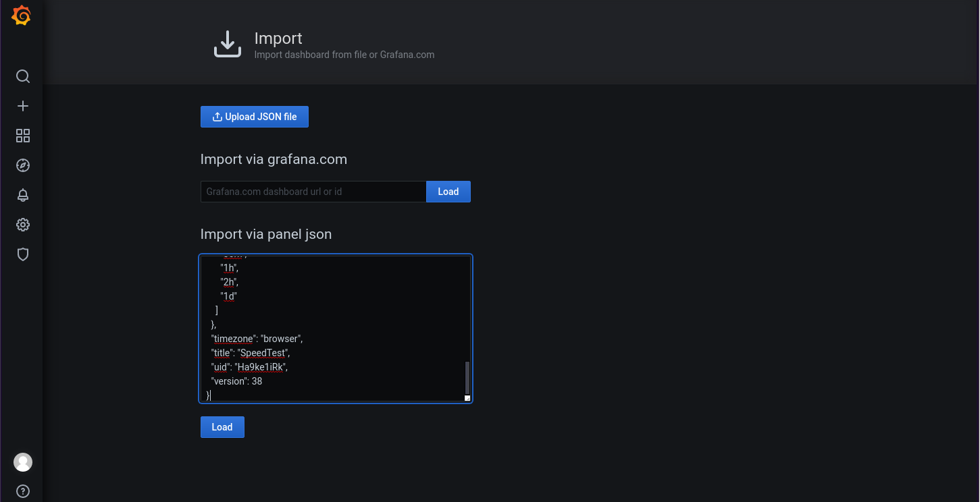980x502 pixels.
Task: Click the 'Import dashboard from file or Grafana.com' subtitle
Action: (344, 55)
